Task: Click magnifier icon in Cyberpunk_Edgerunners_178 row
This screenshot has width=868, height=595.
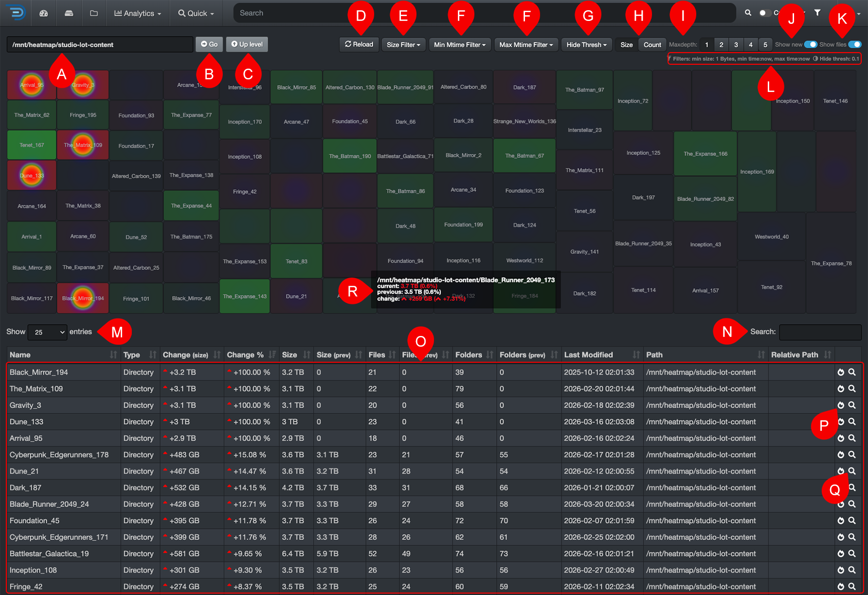Action: [852, 455]
